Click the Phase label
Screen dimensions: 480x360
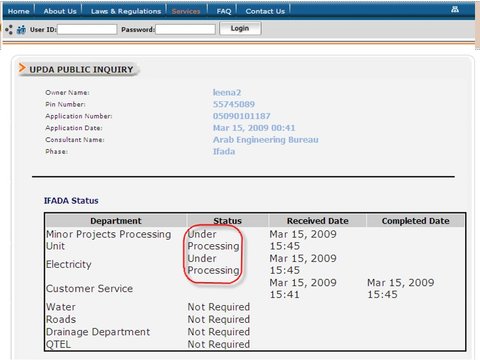click(x=57, y=151)
